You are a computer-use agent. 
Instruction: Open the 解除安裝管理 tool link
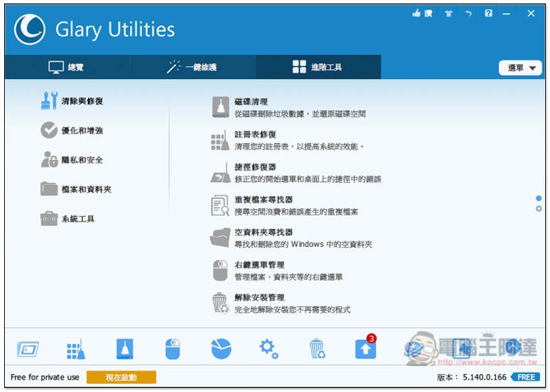click(260, 298)
